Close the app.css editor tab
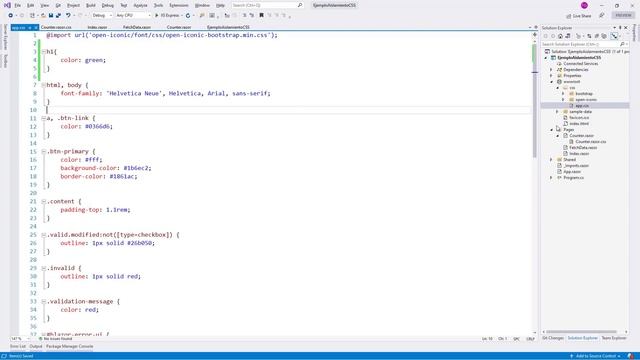The image size is (640, 360). pos(36,27)
